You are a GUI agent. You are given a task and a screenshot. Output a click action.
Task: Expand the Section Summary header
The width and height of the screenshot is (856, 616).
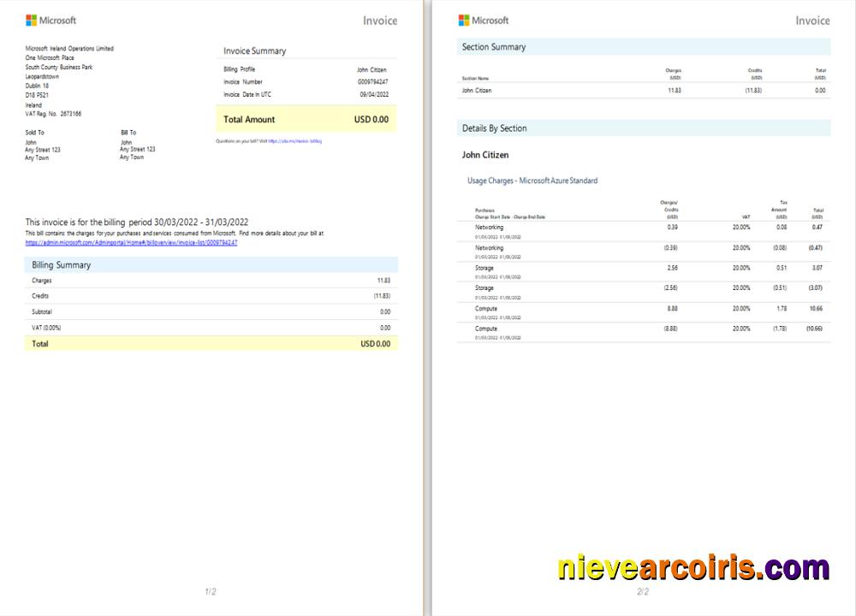[x=492, y=47]
